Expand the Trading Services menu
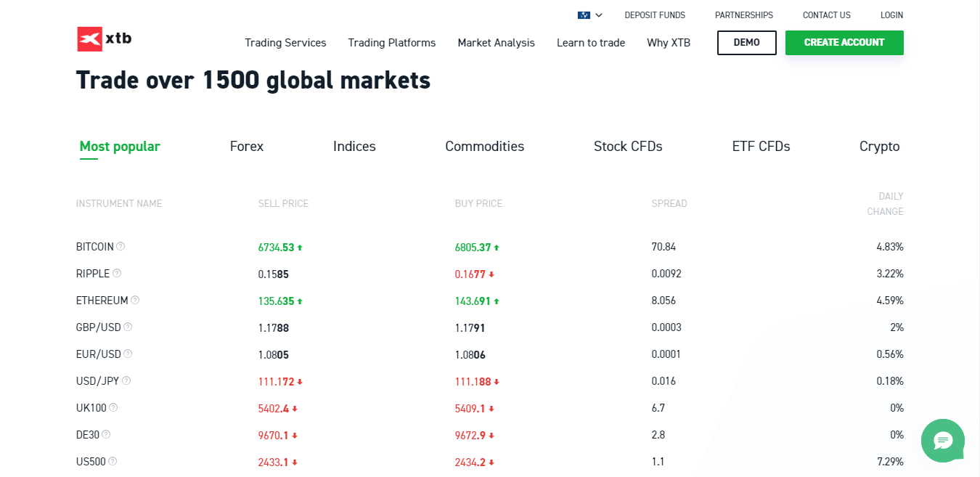The width and height of the screenshot is (980, 477). click(285, 43)
